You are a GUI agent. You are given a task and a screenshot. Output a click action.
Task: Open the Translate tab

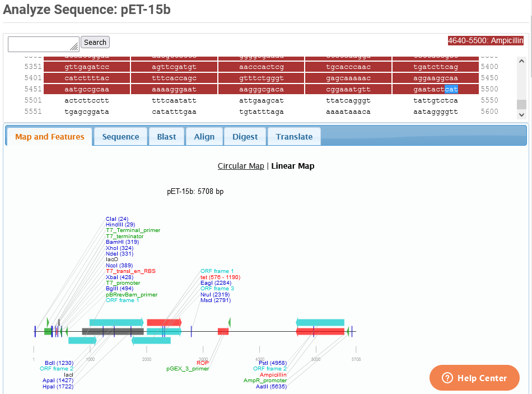294,137
